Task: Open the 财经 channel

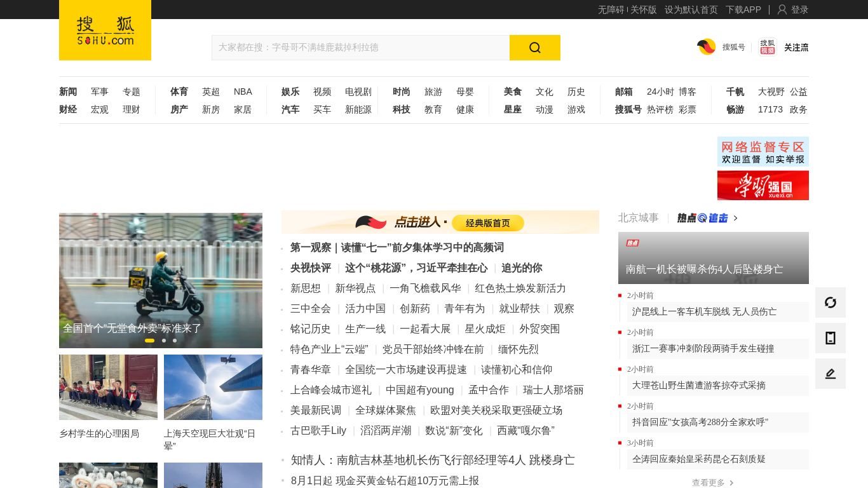Action: [68, 109]
